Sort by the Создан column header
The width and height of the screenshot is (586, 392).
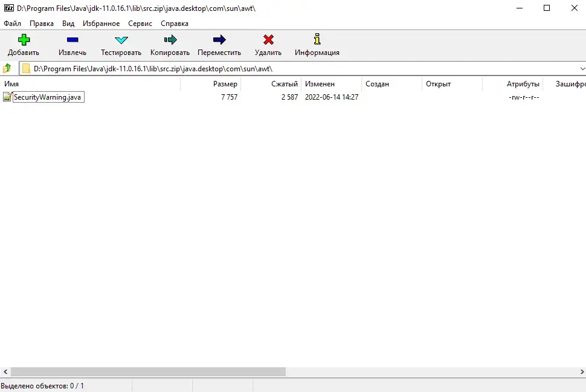[x=391, y=84]
